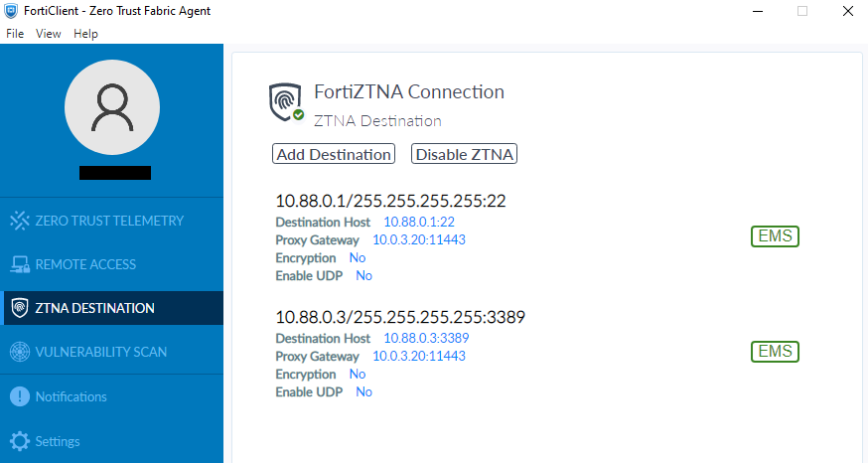Open the Notifications entry in the sidebar
The height and width of the screenshot is (463, 868).
pyautogui.click(x=112, y=396)
